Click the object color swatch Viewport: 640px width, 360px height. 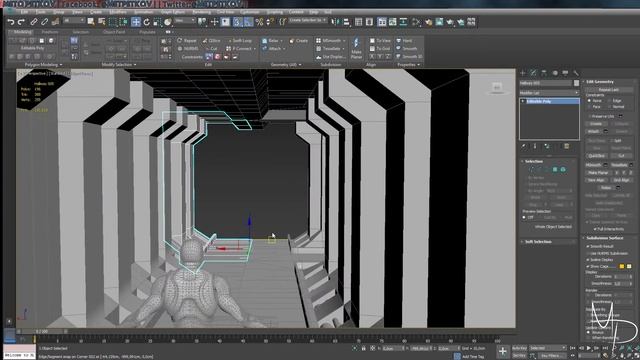pyautogui.click(x=576, y=83)
